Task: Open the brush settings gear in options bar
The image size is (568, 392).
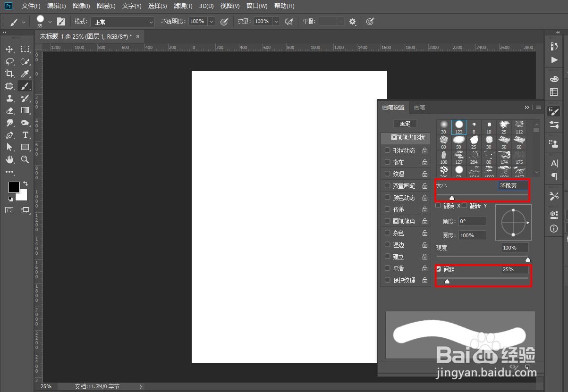Action: coord(353,22)
